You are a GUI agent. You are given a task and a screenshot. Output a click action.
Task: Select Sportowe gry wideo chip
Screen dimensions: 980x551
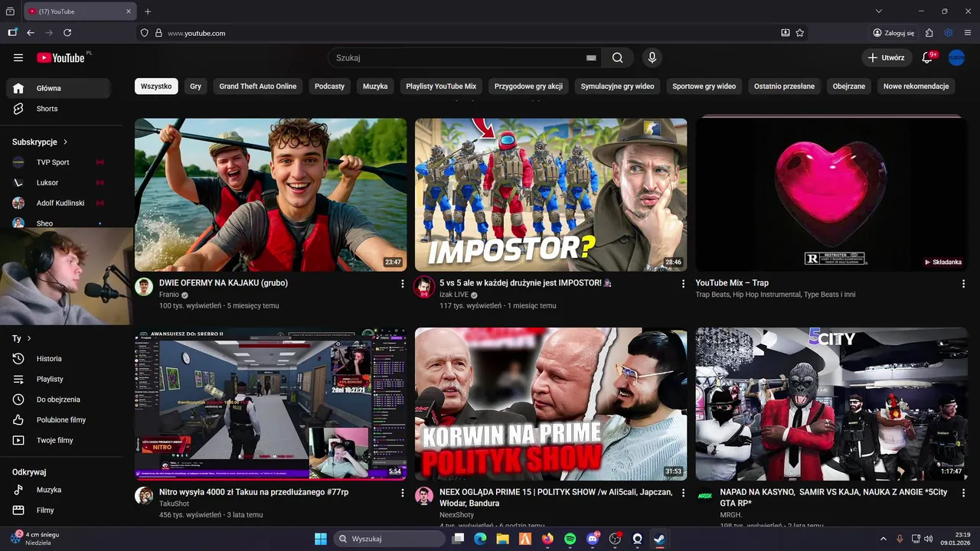pos(704,86)
